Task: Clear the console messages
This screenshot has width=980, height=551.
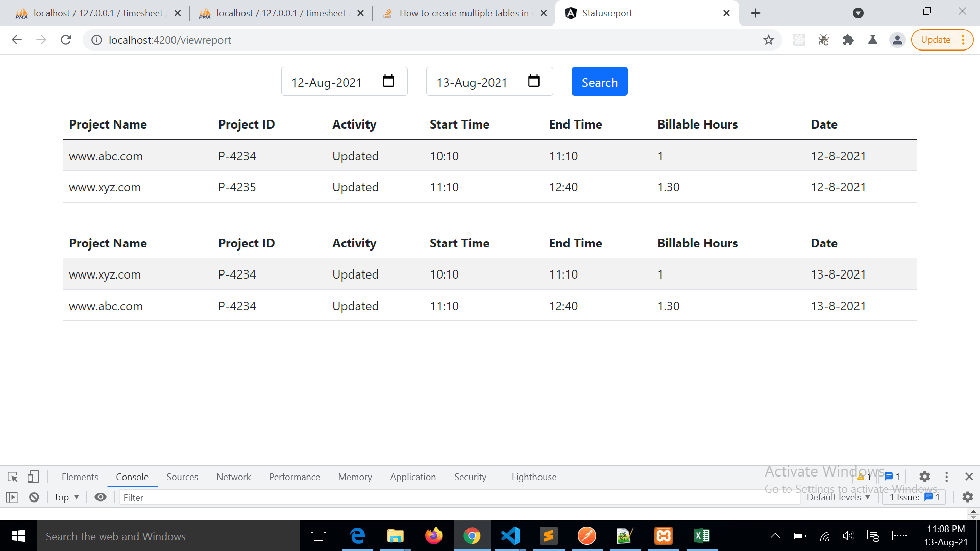Action: coord(33,497)
